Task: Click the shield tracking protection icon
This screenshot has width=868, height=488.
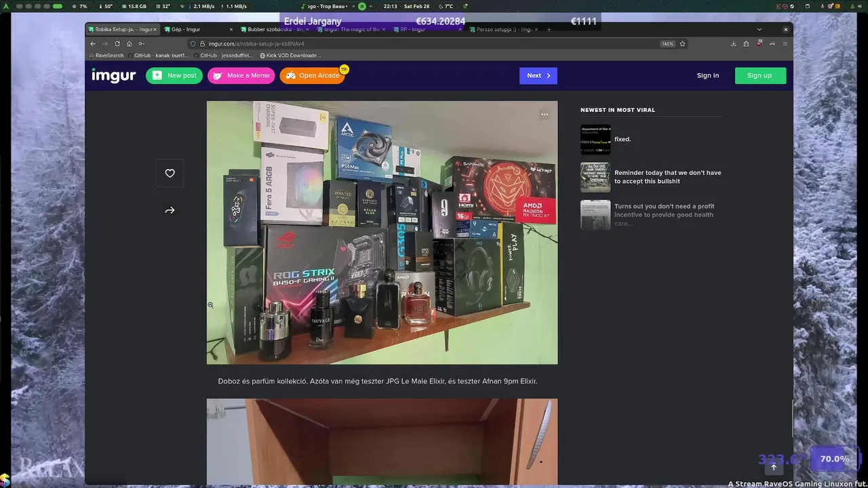Action: (193, 43)
